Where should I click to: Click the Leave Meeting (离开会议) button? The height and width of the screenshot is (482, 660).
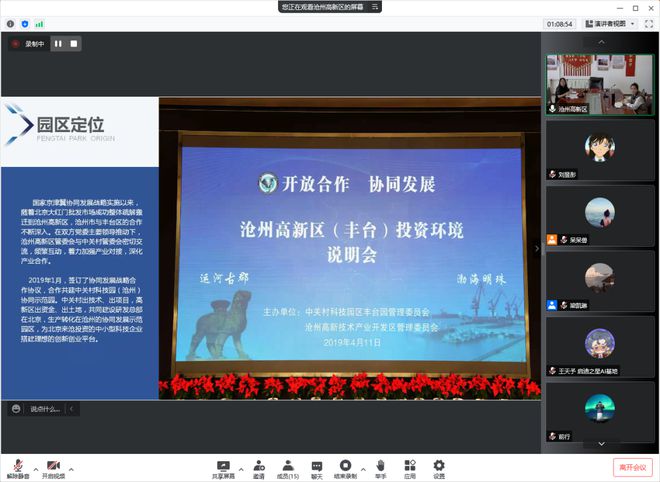click(633, 467)
